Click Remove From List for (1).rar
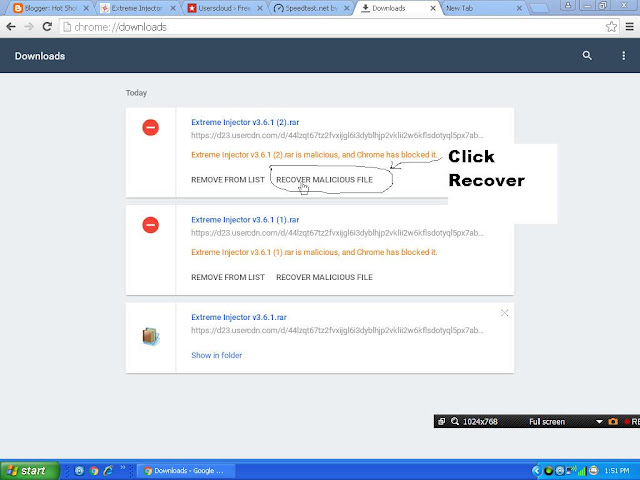This screenshot has width=640, height=480. [x=228, y=277]
